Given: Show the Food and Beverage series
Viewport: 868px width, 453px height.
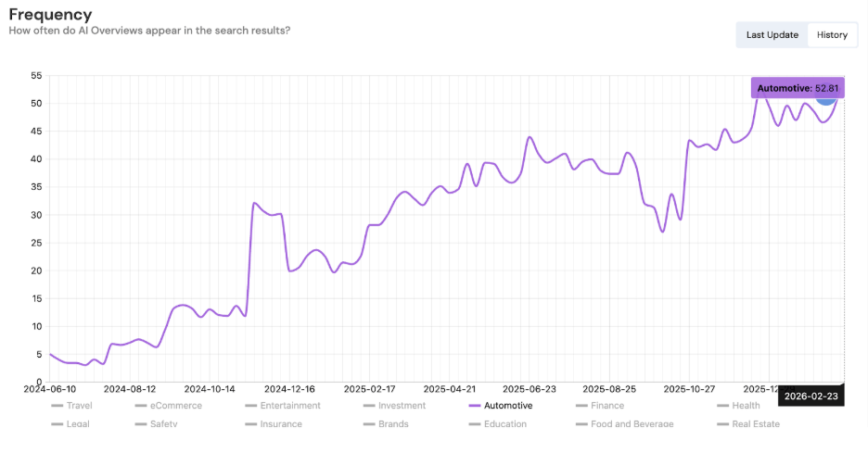Looking at the screenshot, I should coord(631,424).
